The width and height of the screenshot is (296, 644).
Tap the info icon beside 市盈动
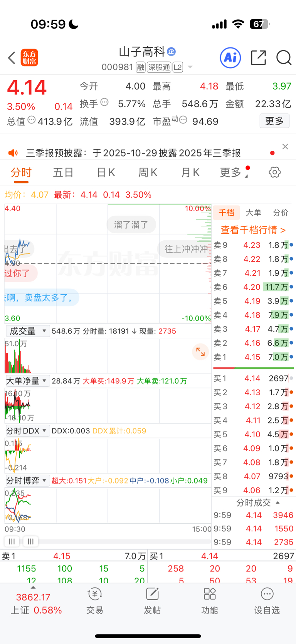point(183,120)
